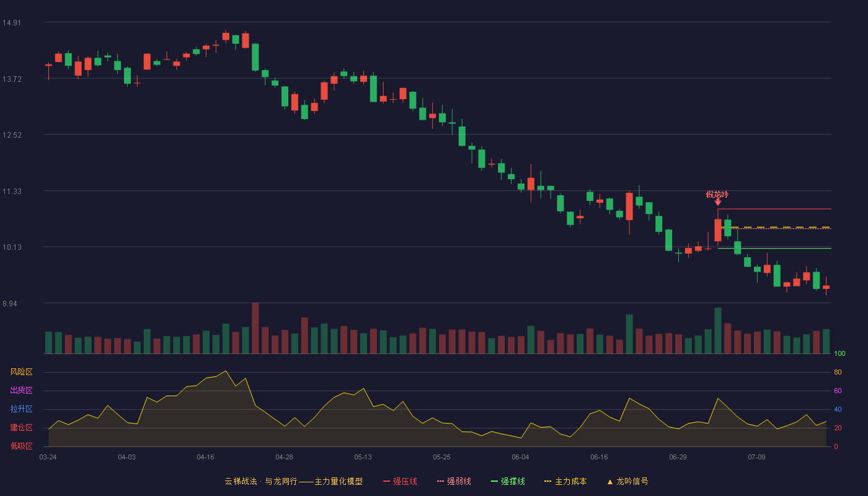Select the 低吸区 zone label
The image size is (868, 496).
21,446
